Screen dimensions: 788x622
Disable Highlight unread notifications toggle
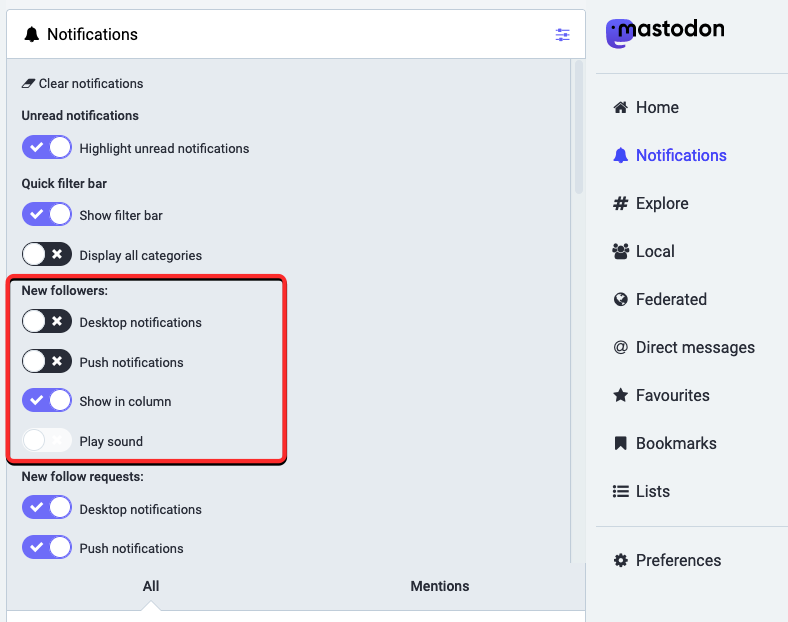pyautogui.click(x=47, y=148)
